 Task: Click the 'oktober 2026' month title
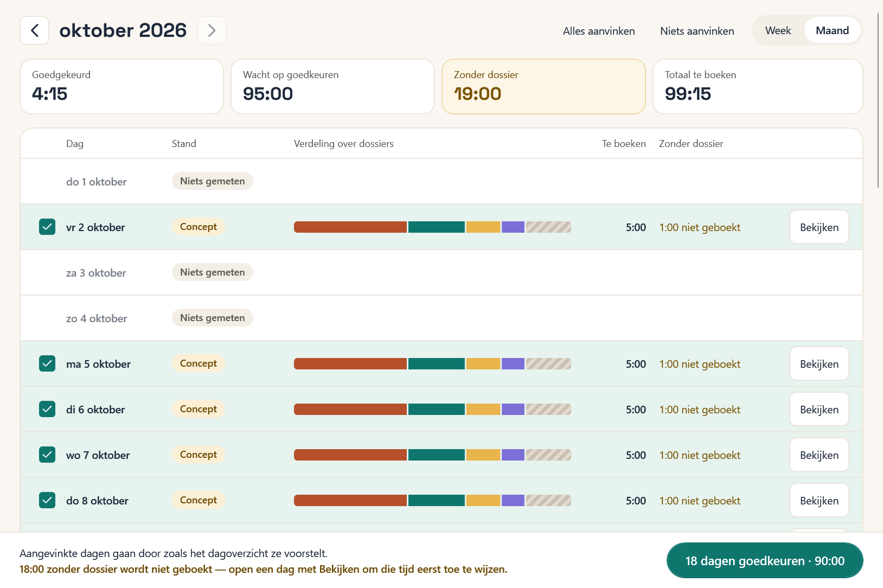[123, 30]
